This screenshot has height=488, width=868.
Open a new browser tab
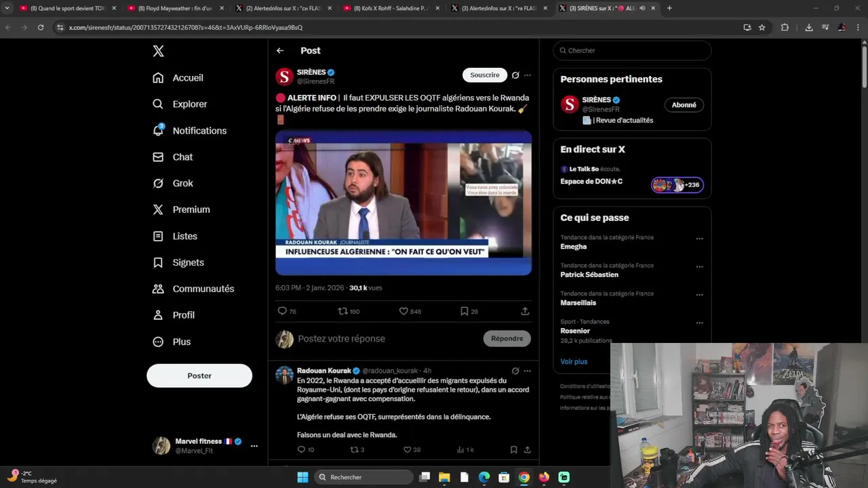(x=669, y=8)
